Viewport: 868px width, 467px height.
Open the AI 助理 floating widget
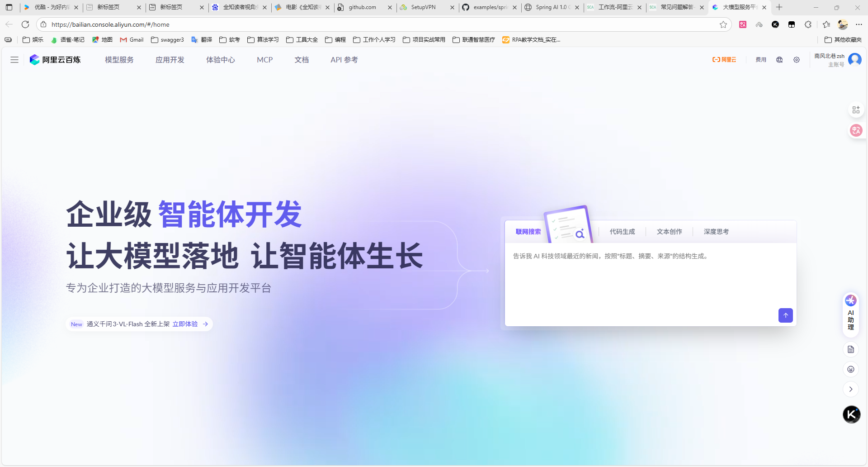click(851, 315)
